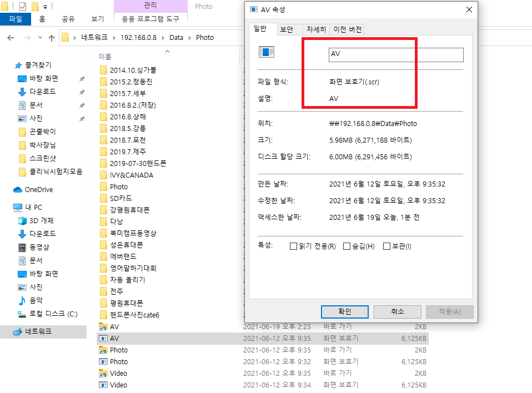This screenshot has height=393, width=532.
Task: Enable 읽기 전용(R) checkbox
Action: click(x=293, y=246)
